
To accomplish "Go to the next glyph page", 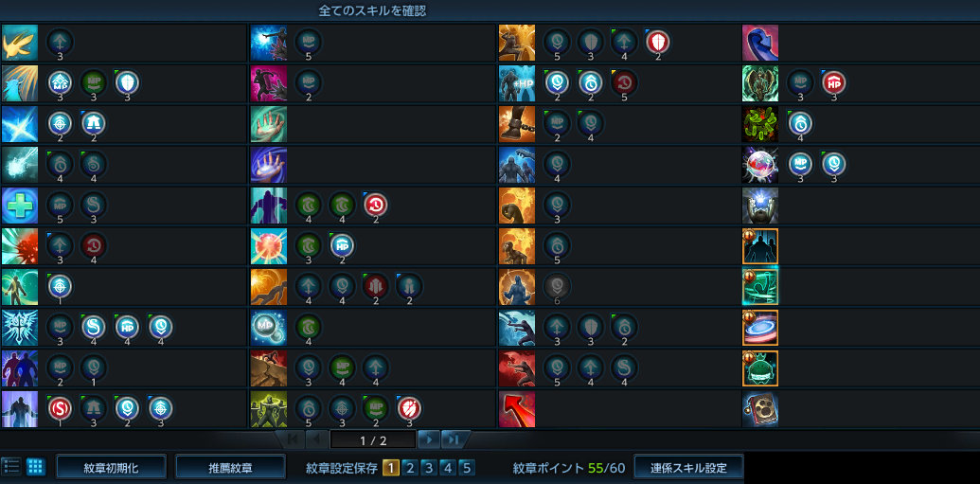I will (429, 440).
